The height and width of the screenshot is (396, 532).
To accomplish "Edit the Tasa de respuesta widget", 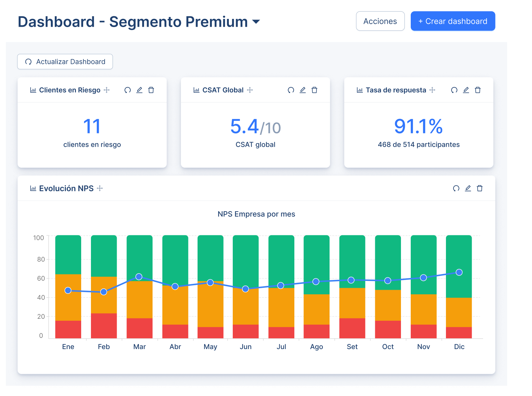I will [x=466, y=90].
